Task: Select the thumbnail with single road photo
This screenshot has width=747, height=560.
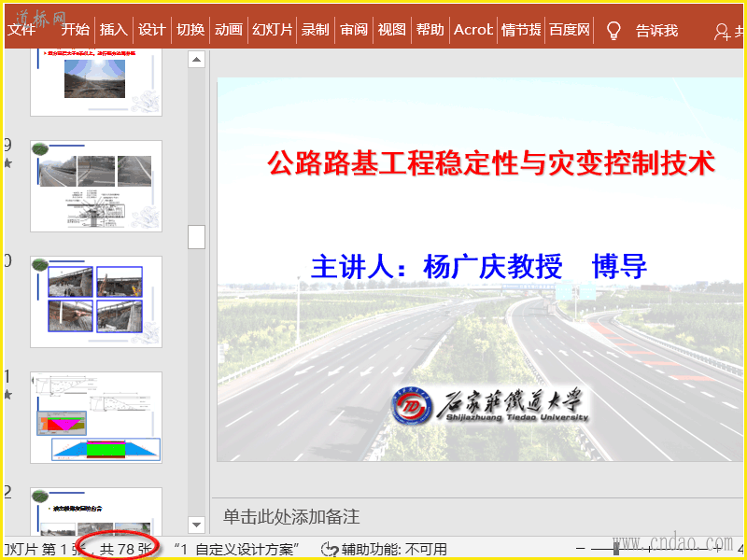Action: coord(96,82)
